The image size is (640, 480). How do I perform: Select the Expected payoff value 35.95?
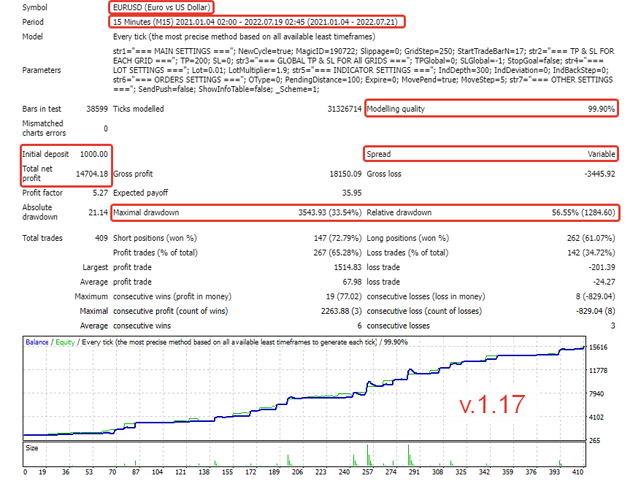tap(352, 193)
